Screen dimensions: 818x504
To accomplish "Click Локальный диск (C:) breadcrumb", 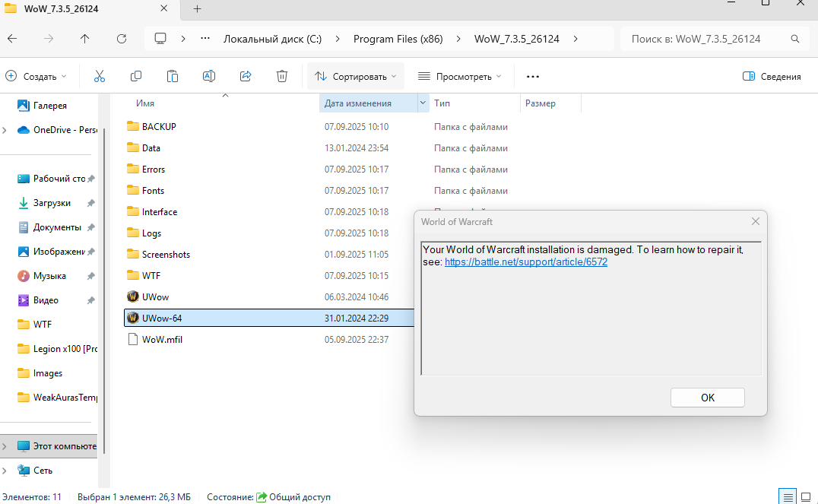I will click(272, 39).
